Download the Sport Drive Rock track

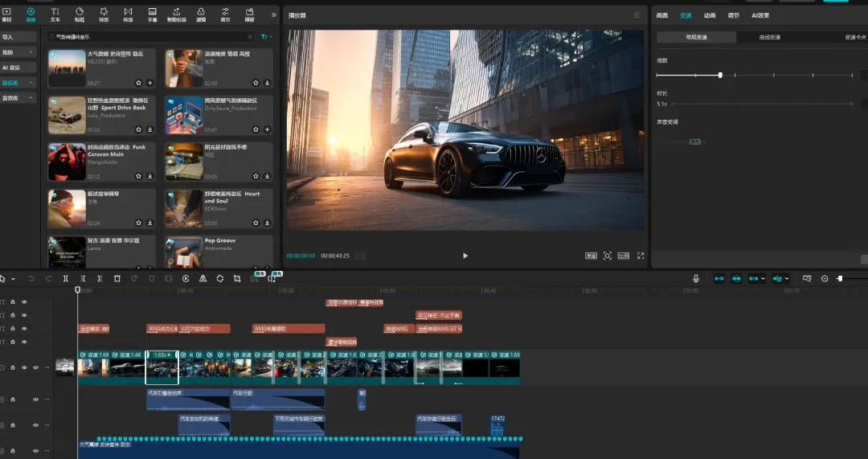point(150,129)
